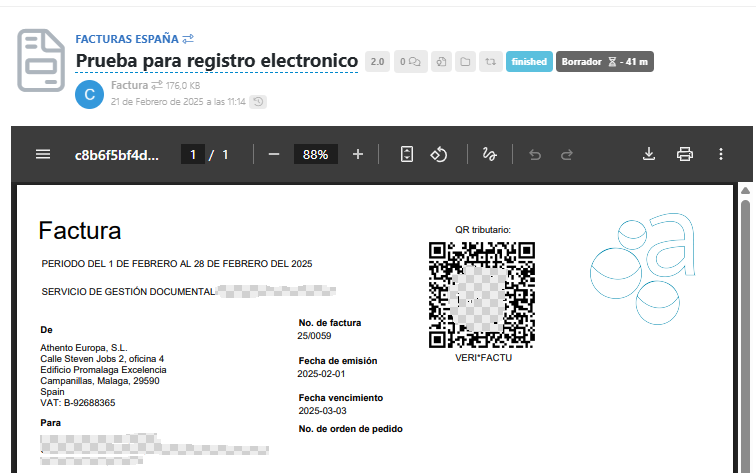This screenshot has height=473, width=756.
Task: Select the draw annotation tool
Action: click(x=490, y=154)
